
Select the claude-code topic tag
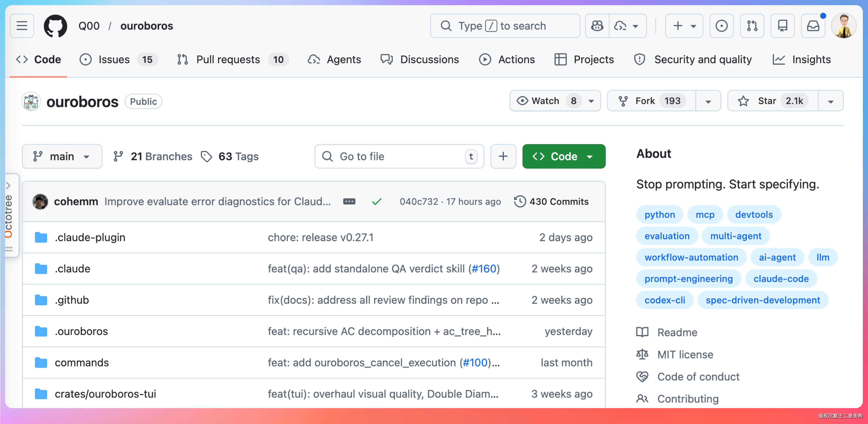point(781,279)
